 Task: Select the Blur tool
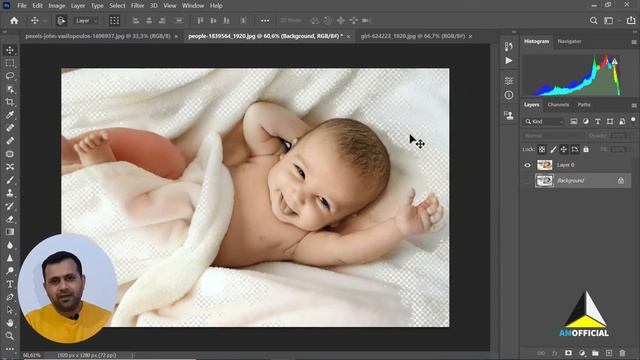[10, 245]
